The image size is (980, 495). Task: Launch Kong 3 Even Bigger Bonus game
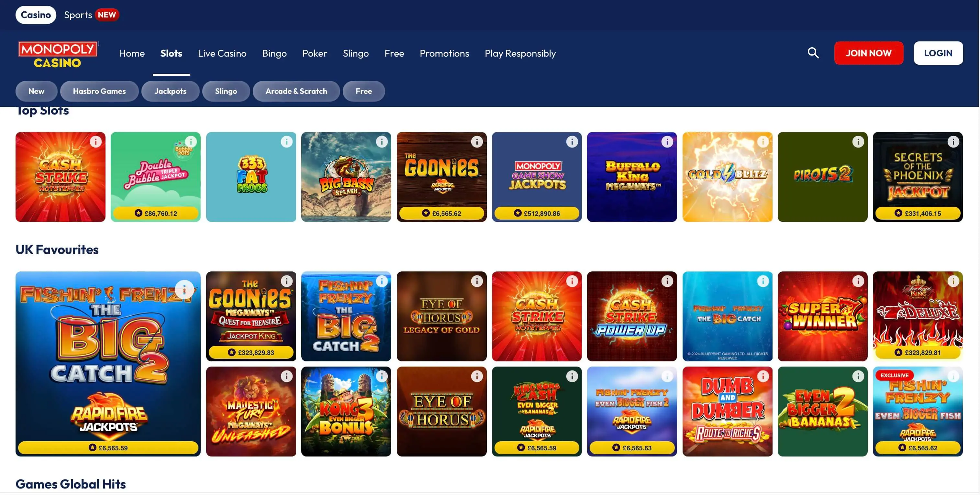click(346, 411)
